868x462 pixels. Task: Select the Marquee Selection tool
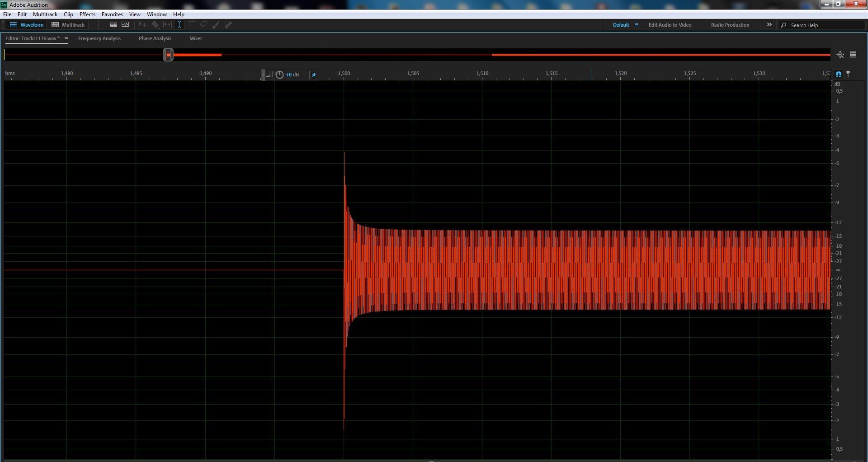tap(192, 25)
